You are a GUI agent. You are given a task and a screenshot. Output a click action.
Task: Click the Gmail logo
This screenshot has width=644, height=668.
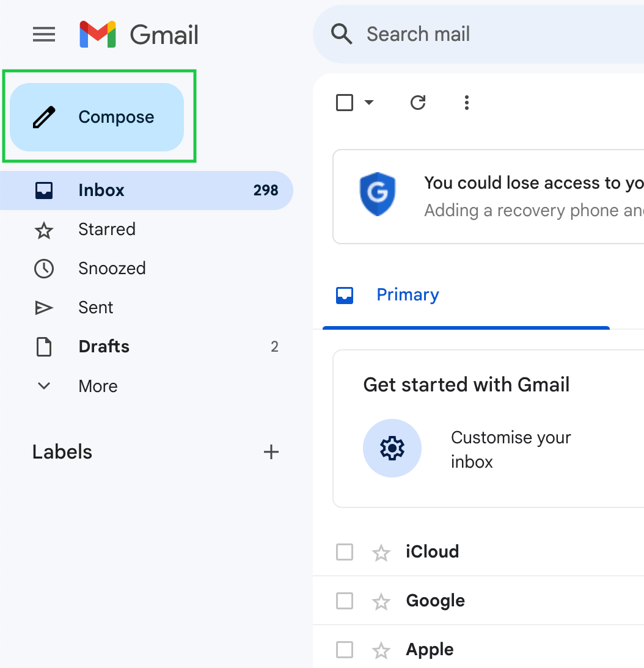(139, 35)
